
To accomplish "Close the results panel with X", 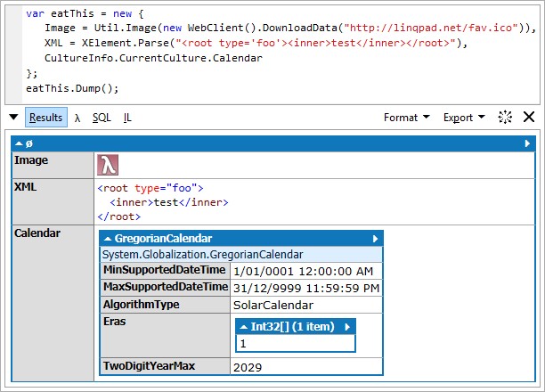I will coord(529,117).
